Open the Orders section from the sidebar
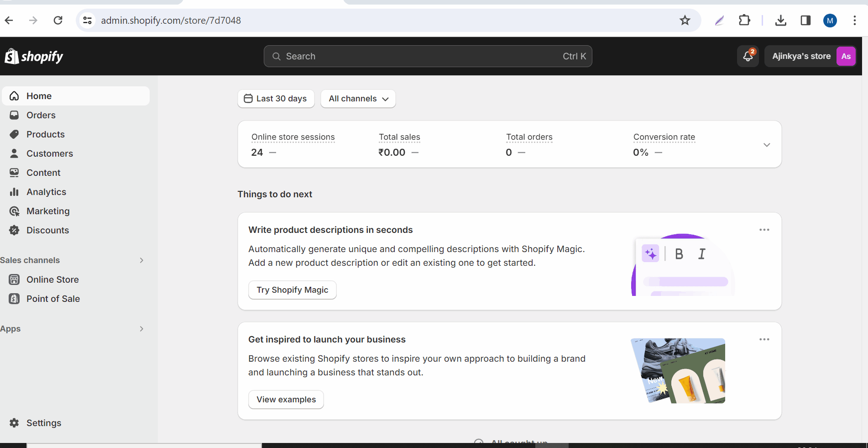This screenshot has width=868, height=448. coord(41,115)
